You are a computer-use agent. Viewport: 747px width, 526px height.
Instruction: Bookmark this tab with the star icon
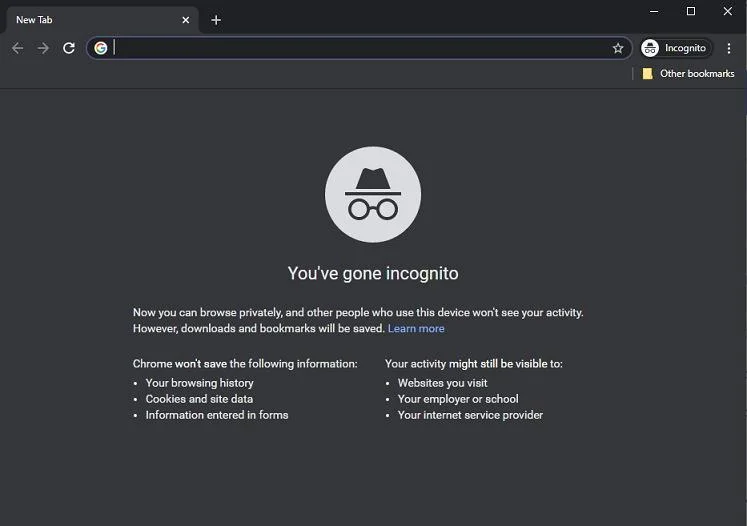click(x=618, y=48)
